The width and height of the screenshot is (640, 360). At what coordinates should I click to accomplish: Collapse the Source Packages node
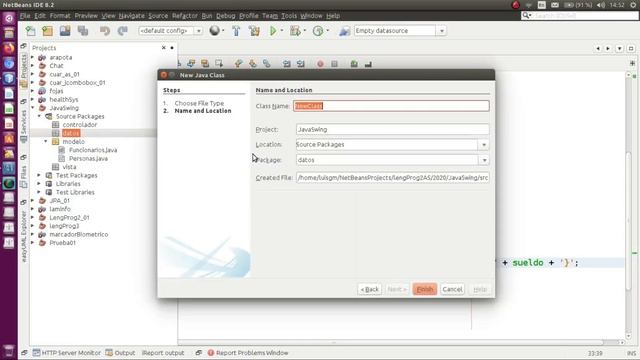click(40, 116)
